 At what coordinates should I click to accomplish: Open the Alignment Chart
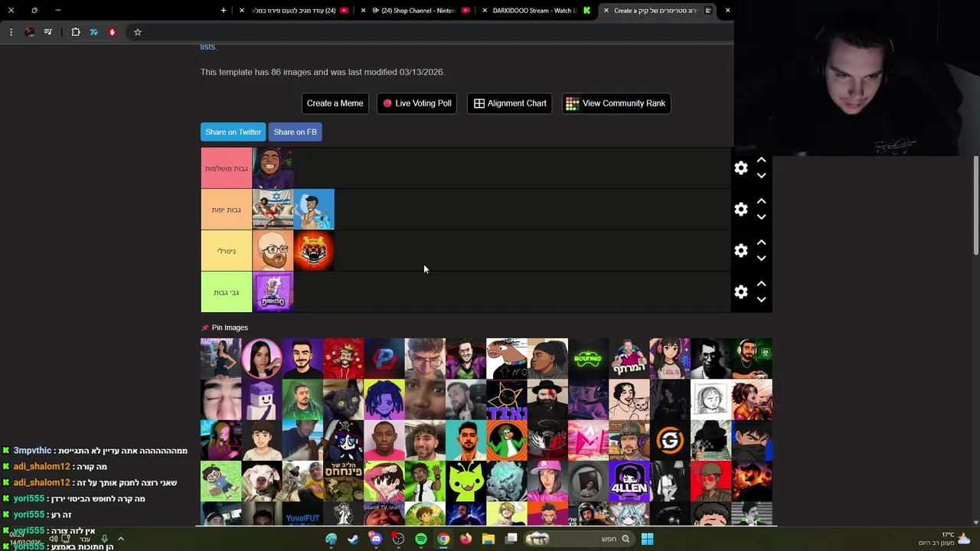[x=510, y=103]
